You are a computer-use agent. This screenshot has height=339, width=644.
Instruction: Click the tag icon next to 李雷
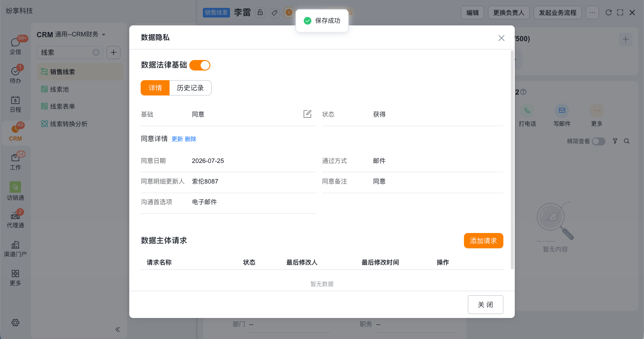[x=274, y=12]
